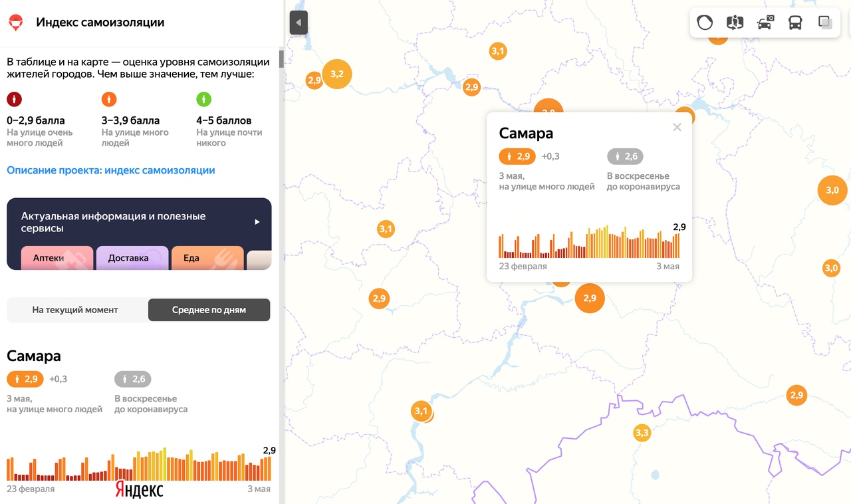The height and width of the screenshot is (504, 851).
Task: Open the Еда service card
Action: [207, 259]
